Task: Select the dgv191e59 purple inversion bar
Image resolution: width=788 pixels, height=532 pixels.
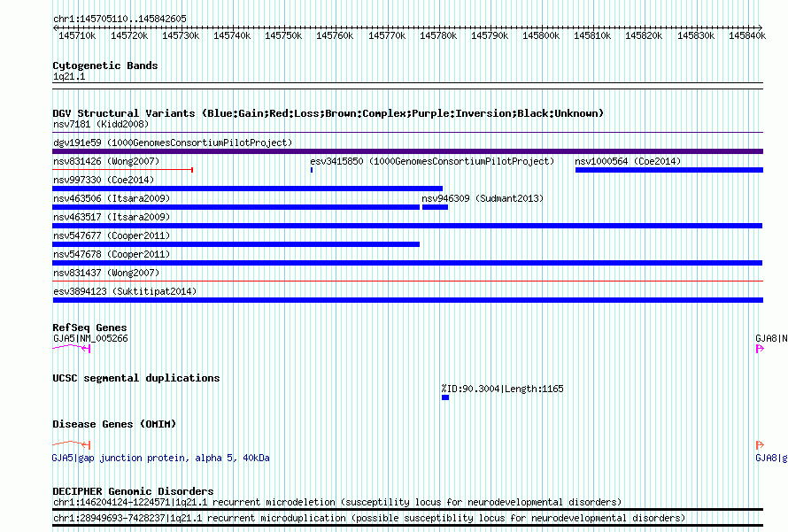Action: click(x=407, y=151)
